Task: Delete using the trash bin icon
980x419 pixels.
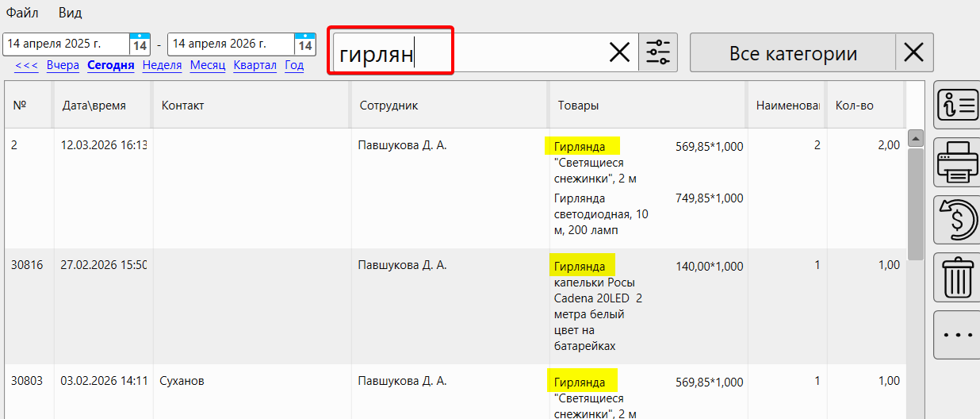Action: click(x=958, y=278)
